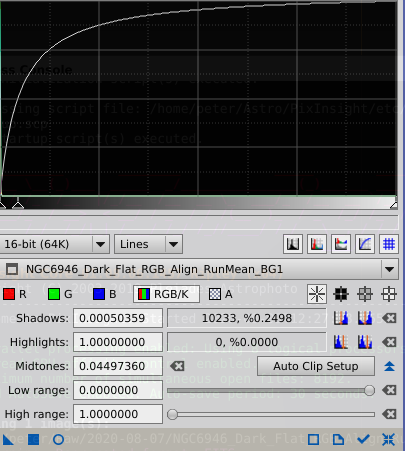The height and width of the screenshot is (451, 405).
Task: Select the green G channel
Action: [x=60, y=294]
